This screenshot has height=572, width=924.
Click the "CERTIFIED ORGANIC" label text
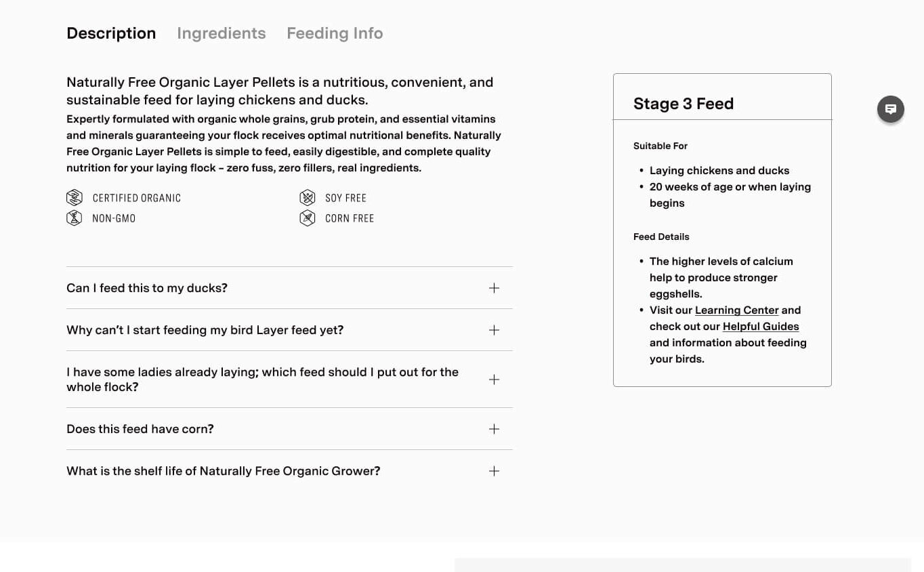[137, 198]
